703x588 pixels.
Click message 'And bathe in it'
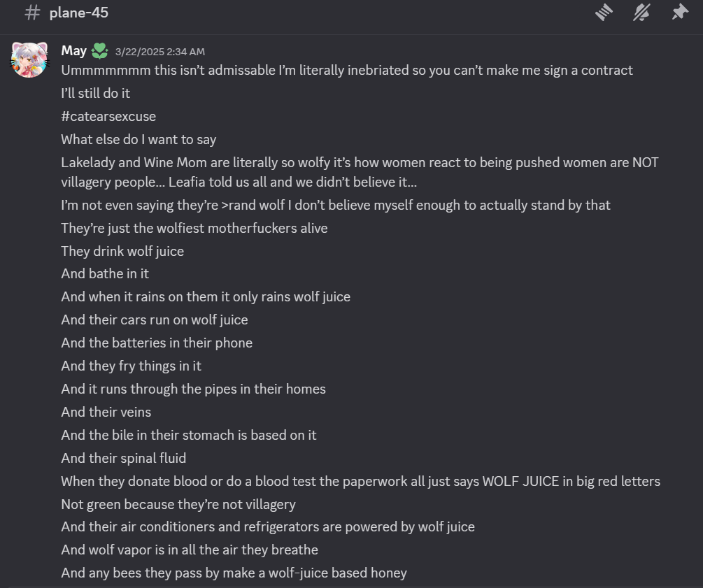(x=105, y=274)
